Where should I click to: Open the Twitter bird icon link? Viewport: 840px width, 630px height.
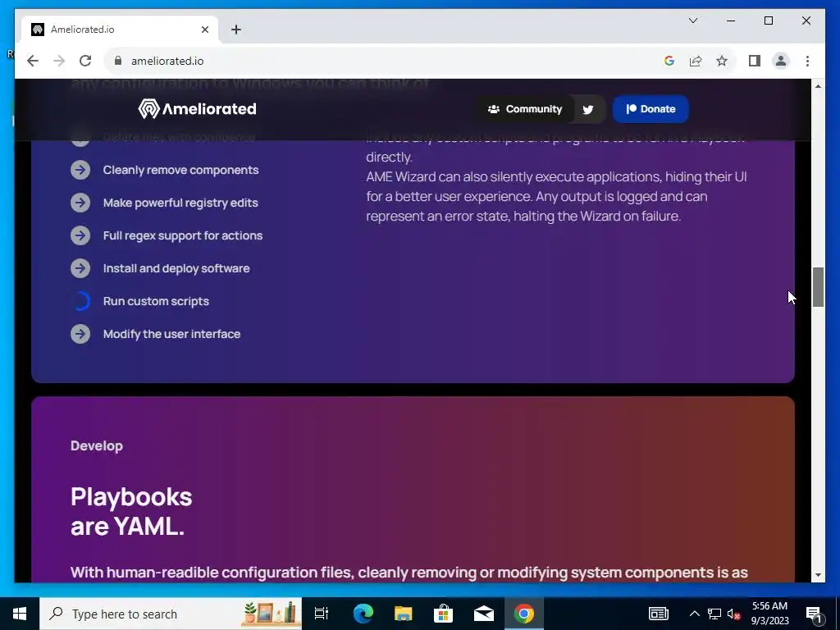[x=588, y=109]
